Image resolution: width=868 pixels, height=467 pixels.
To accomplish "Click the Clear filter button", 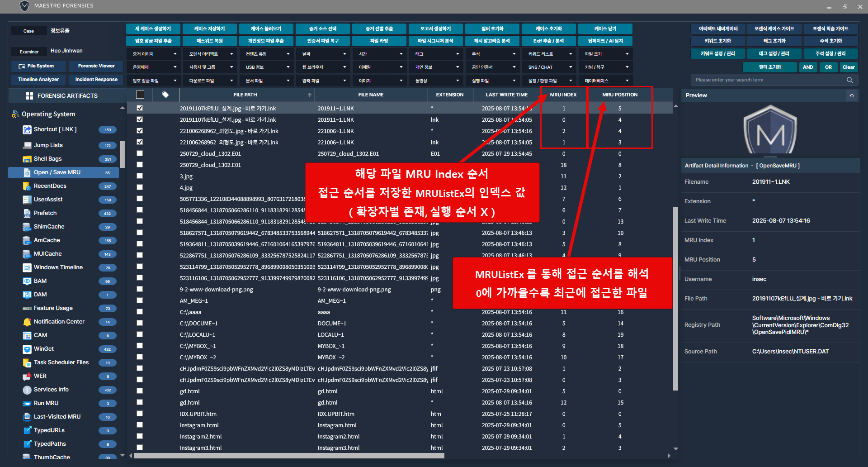I will coord(849,67).
